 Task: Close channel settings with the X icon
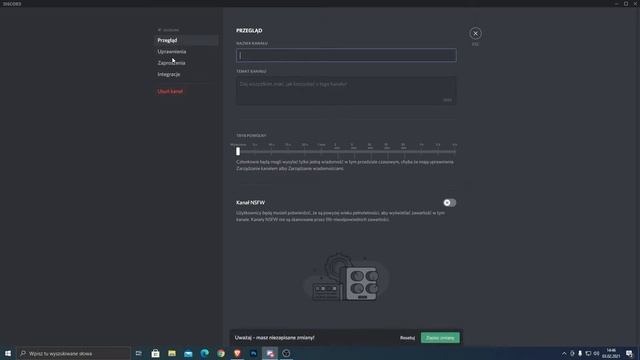click(x=475, y=33)
